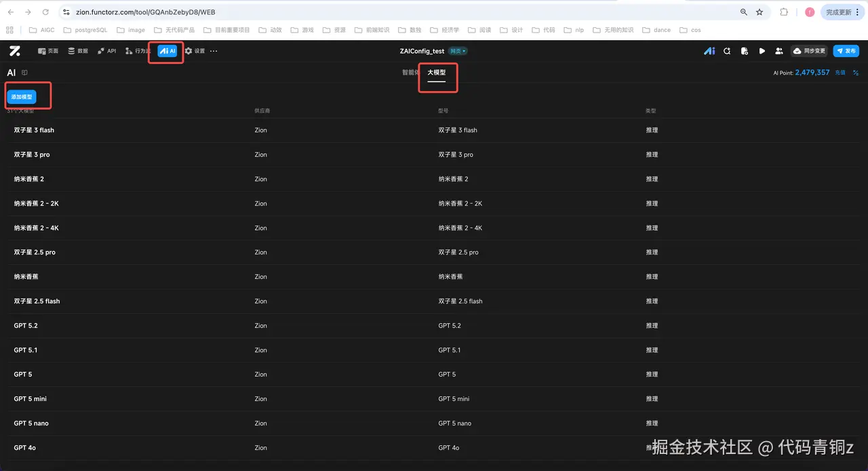Open the more options ellipsis menu
868x471 pixels.
pyautogui.click(x=214, y=51)
